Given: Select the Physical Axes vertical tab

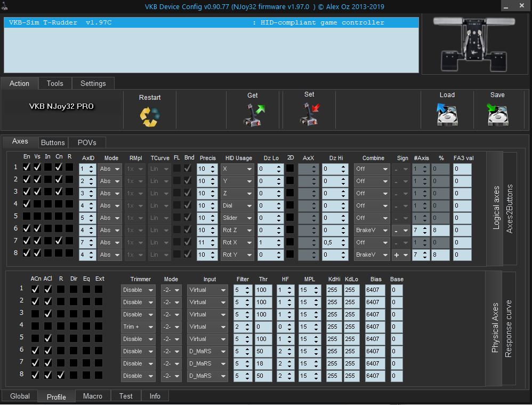Looking at the screenshot, I should point(495,328).
